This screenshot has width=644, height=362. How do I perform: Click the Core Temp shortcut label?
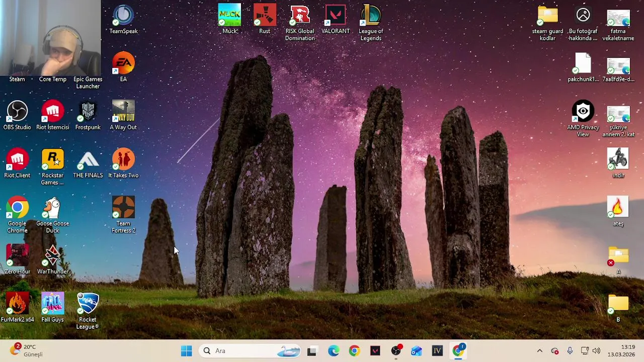click(53, 79)
